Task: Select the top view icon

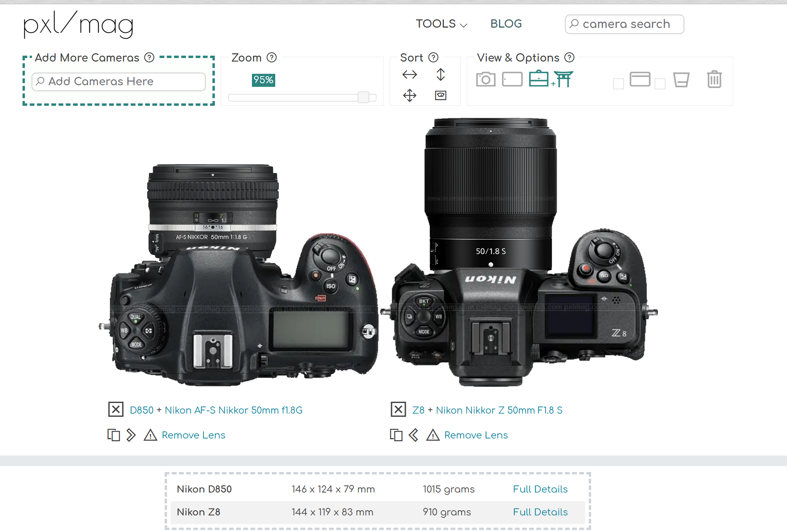Action: [x=539, y=79]
